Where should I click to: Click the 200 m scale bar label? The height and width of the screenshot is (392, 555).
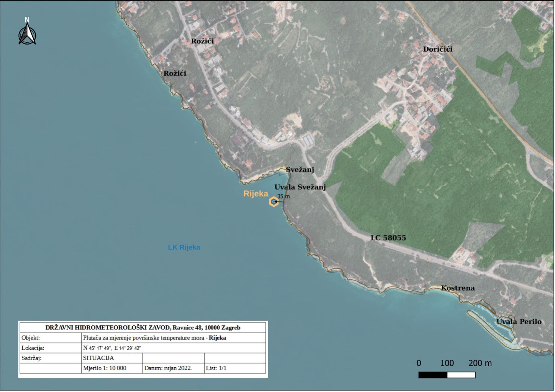tap(480, 363)
